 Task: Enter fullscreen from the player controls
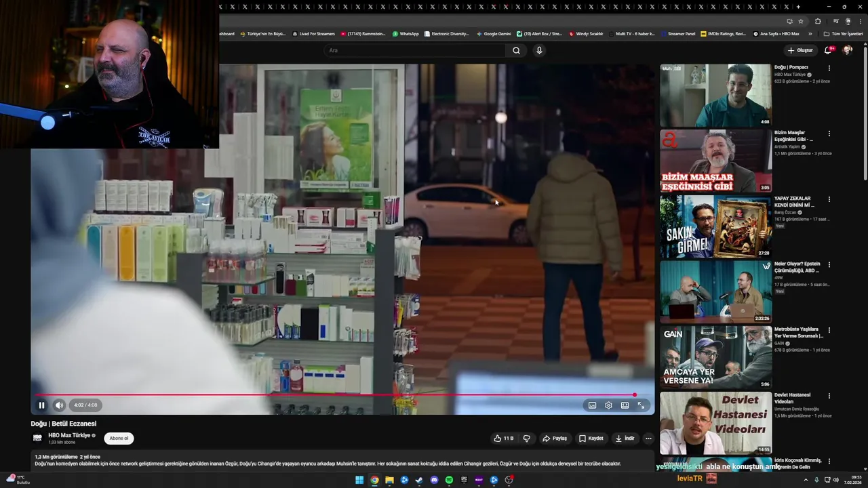[x=641, y=405]
